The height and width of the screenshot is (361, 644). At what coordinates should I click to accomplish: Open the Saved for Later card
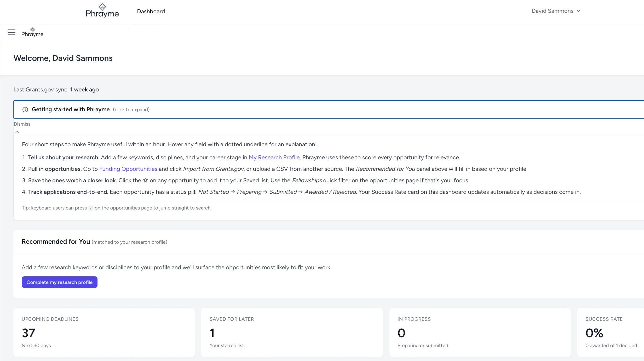pyautogui.click(x=292, y=332)
